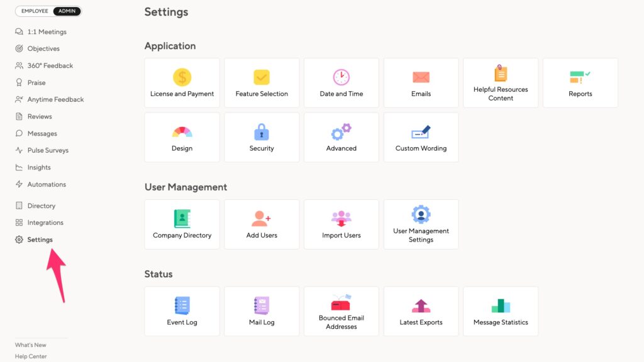644x362 pixels.
Task: Click the Directory sidebar label
Action: 41,206
